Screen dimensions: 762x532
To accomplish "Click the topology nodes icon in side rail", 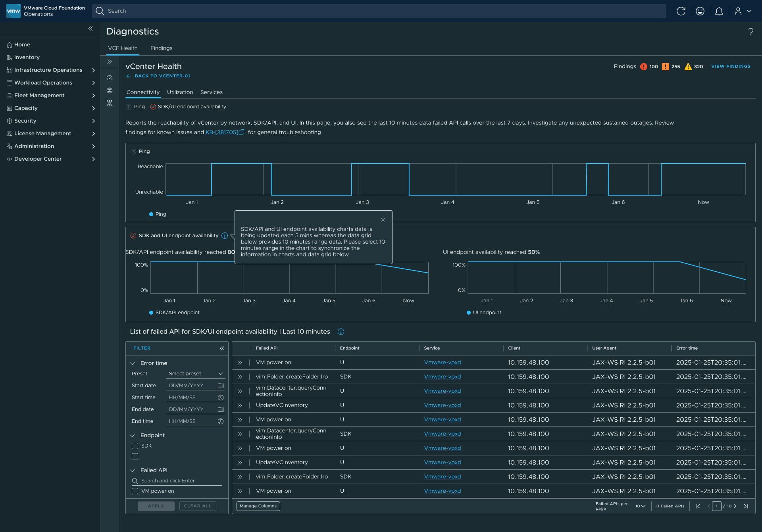I will point(110,103).
